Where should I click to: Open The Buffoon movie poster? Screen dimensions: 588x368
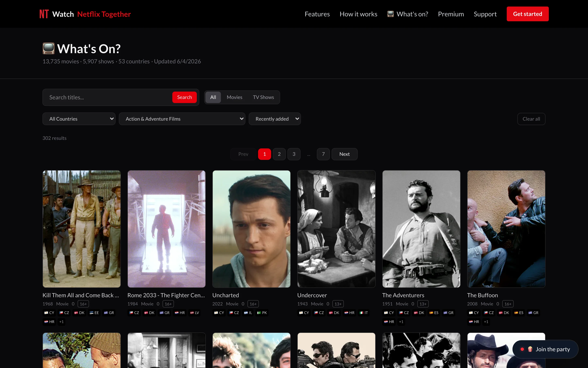pos(506,229)
